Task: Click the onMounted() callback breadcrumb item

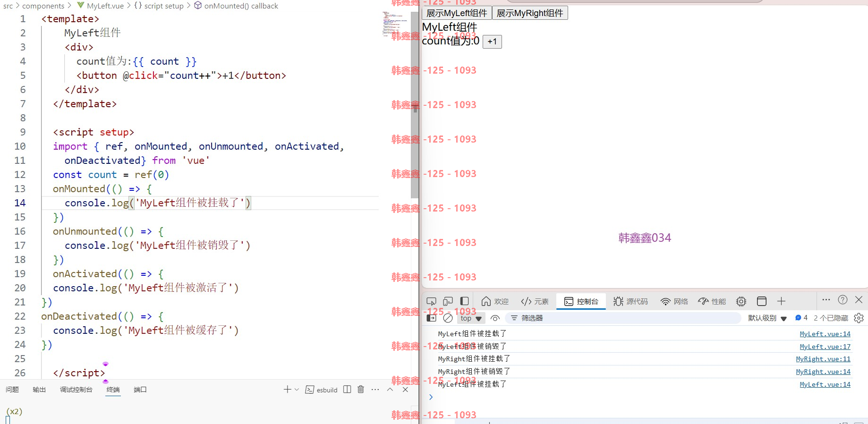Action: pos(236,6)
